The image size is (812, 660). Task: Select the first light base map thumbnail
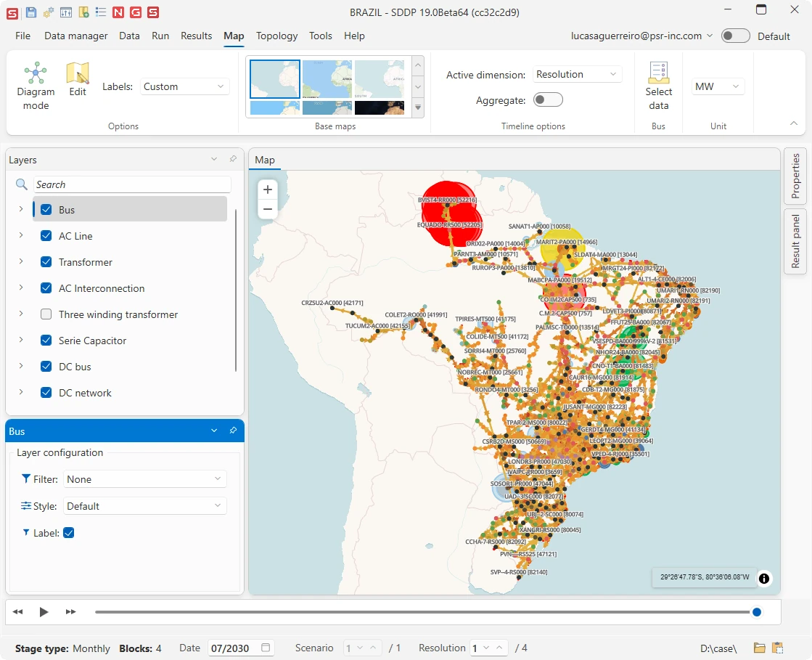tap(275, 79)
